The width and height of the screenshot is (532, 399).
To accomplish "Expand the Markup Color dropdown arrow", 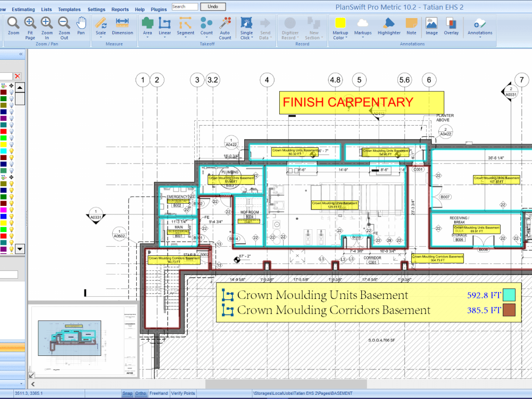I will tap(346, 38).
